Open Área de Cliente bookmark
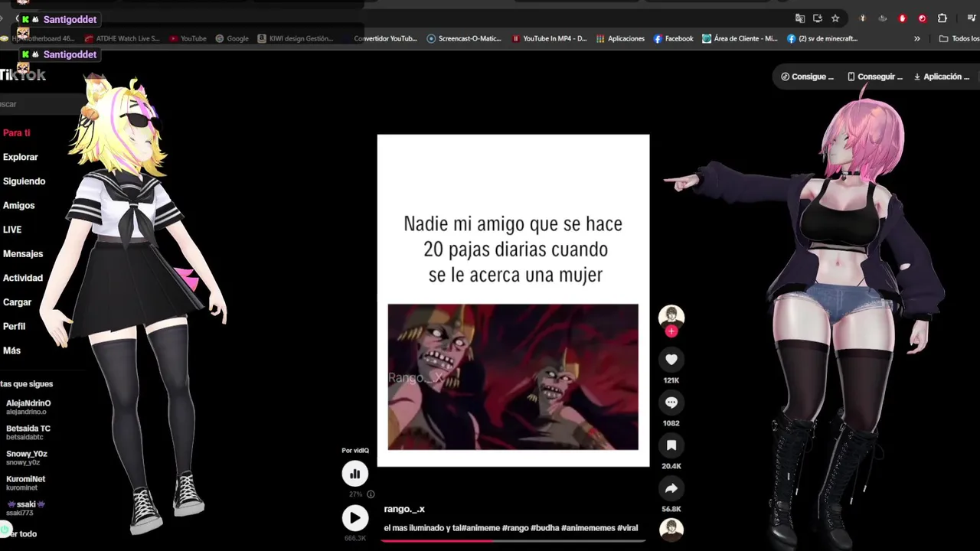 740,38
